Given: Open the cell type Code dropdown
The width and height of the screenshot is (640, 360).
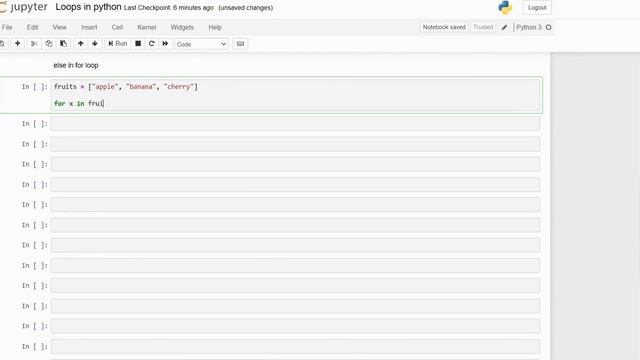Looking at the screenshot, I should pyautogui.click(x=201, y=44).
